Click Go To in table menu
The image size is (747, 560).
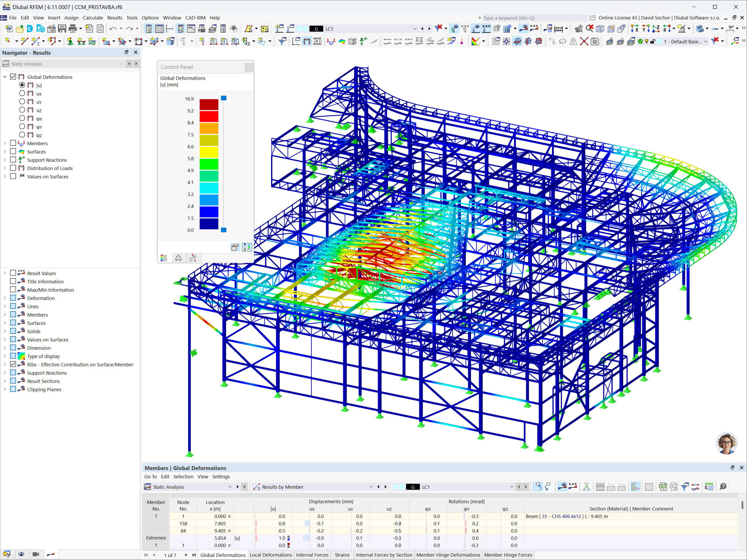[150, 477]
